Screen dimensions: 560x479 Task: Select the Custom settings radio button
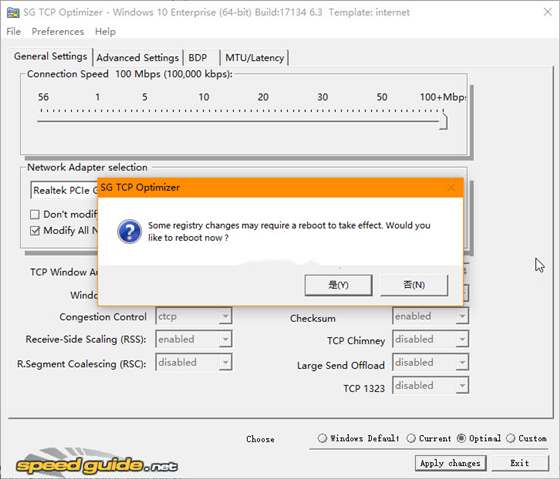(x=511, y=438)
